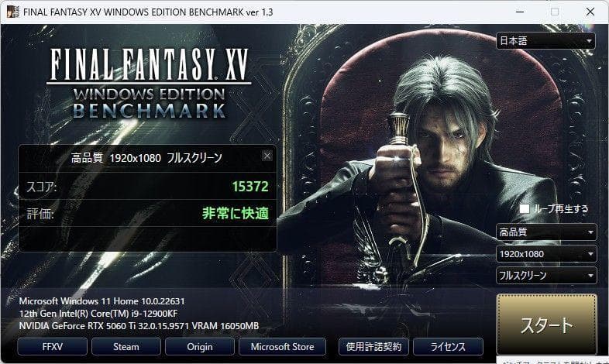Click the 非常に快適 rating text

(x=236, y=214)
